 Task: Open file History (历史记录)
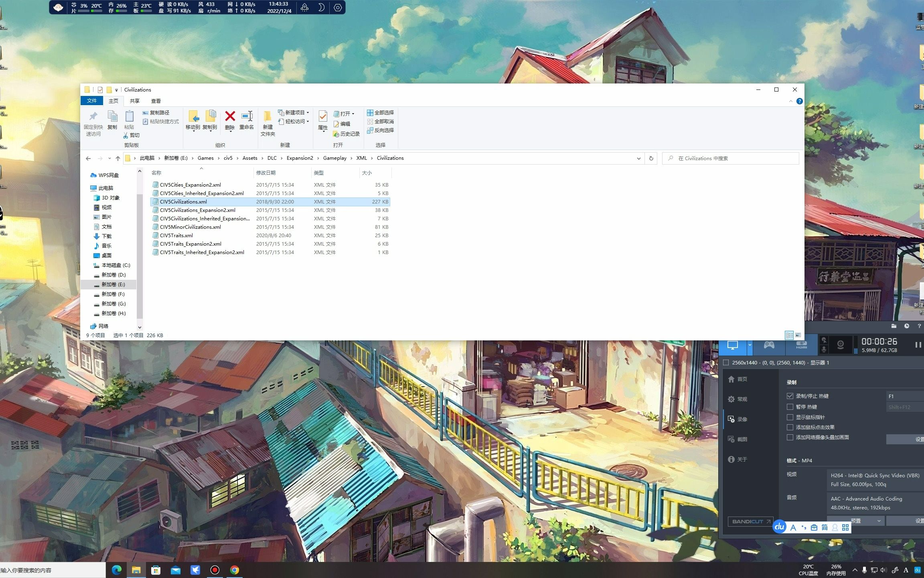coord(346,134)
